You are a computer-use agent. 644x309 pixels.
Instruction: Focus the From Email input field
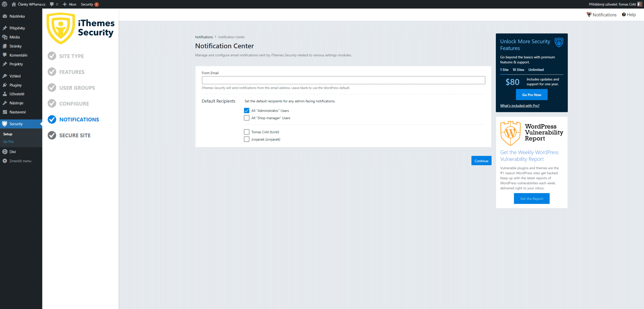[x=343, y=80]
